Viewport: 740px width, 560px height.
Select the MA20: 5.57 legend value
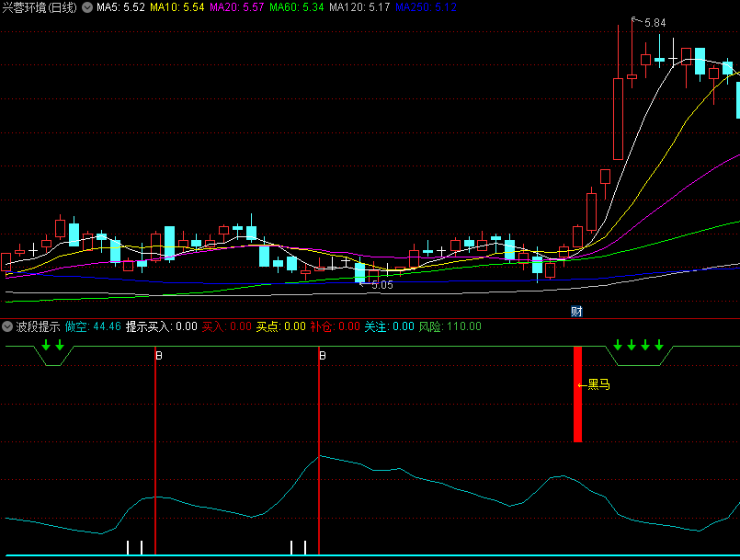click(237, 7)
